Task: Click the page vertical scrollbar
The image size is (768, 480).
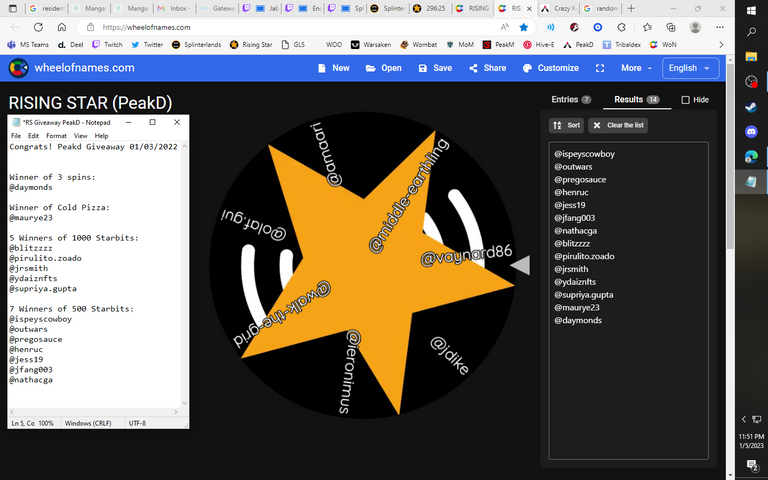Action: [x=730, y=157]
